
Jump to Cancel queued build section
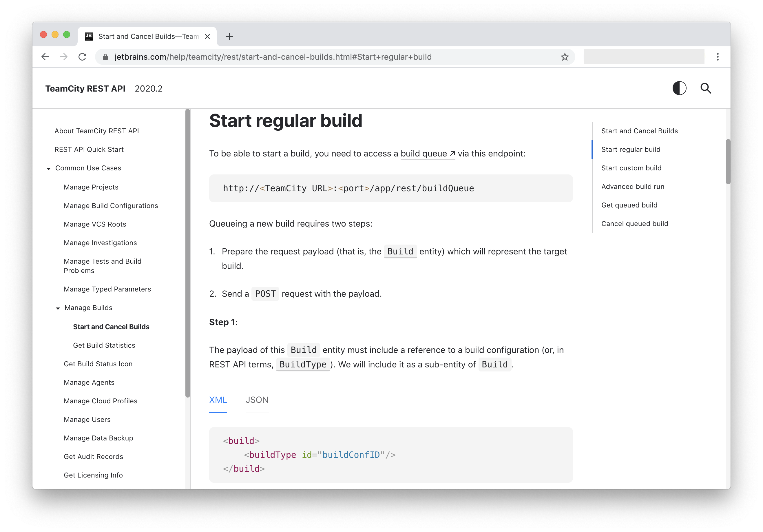(635, 224)
